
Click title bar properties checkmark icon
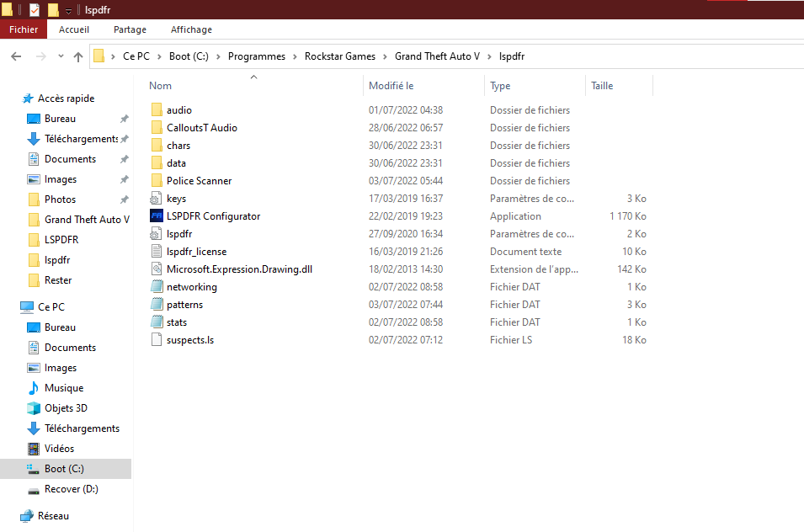(35, 10)
